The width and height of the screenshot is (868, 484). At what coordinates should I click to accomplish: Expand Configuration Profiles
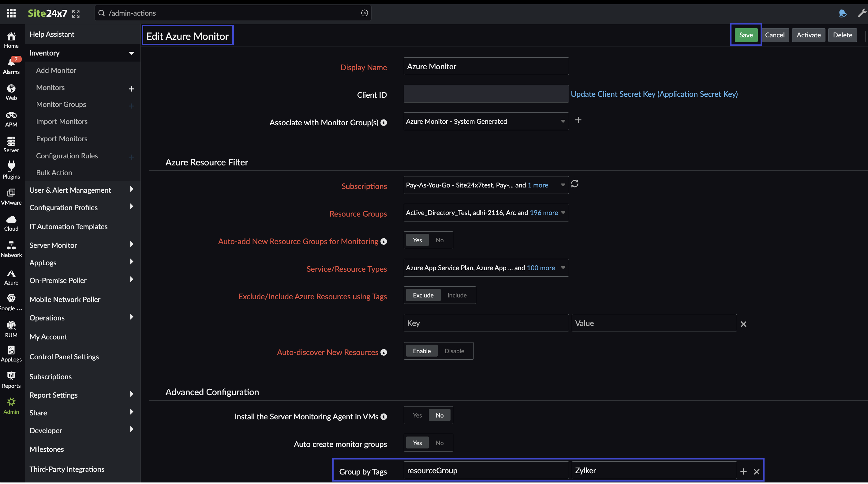pyautogui.click(x=131, y=207)
